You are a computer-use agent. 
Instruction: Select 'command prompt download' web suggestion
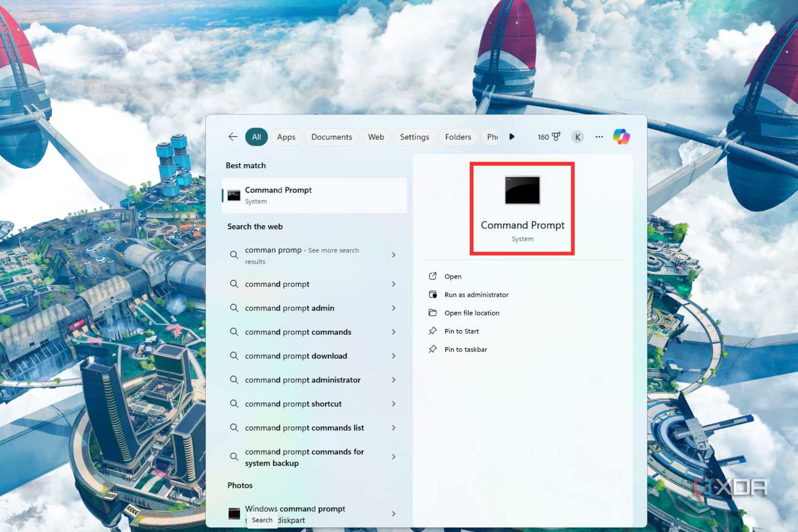click(x=314, y=356)
